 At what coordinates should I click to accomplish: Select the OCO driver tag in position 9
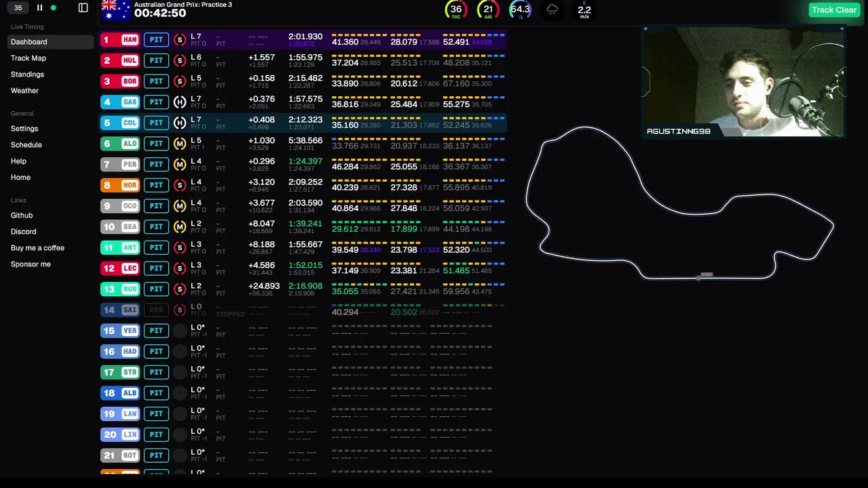coord(120,206)
